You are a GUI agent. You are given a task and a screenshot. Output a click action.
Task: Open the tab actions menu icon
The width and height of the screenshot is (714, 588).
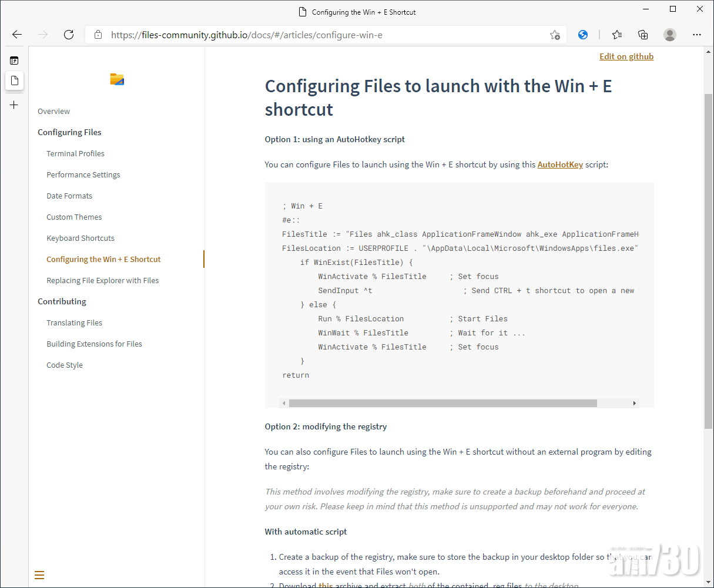coord(14,61)
